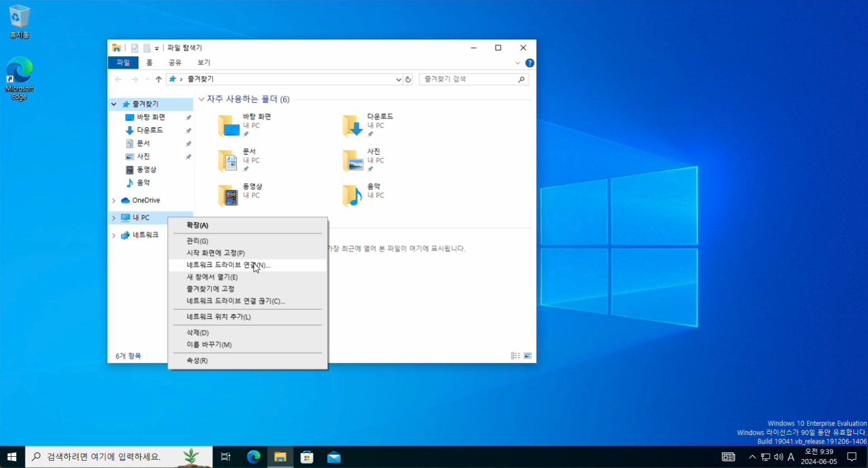Click the 즐겨찾기 검색 search field

click(x=469, y=80)
